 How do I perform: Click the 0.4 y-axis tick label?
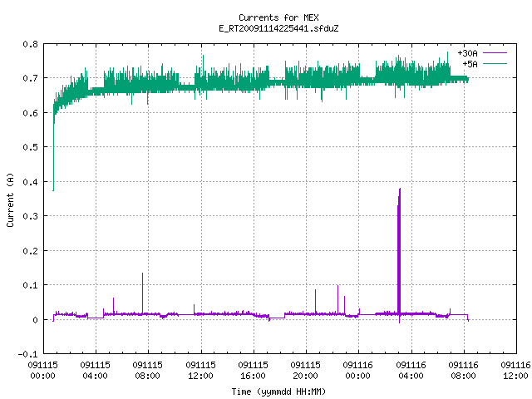pos(30,182)
